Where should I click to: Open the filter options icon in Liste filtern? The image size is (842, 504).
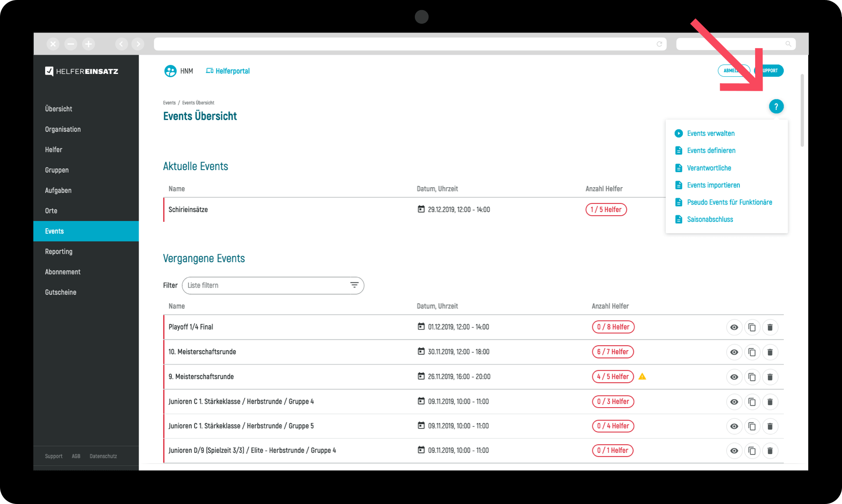(x=354, y=285)
